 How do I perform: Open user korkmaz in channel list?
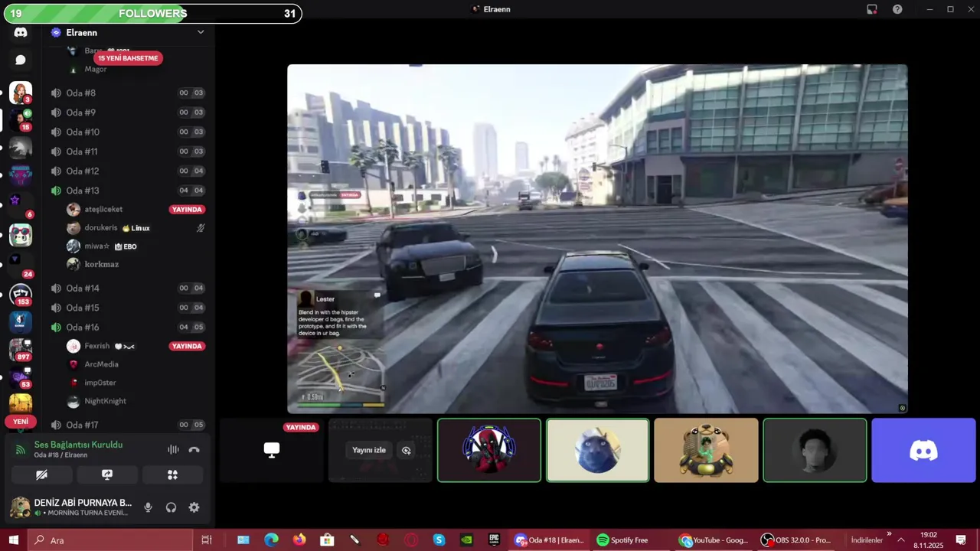[x=101, y=264]
